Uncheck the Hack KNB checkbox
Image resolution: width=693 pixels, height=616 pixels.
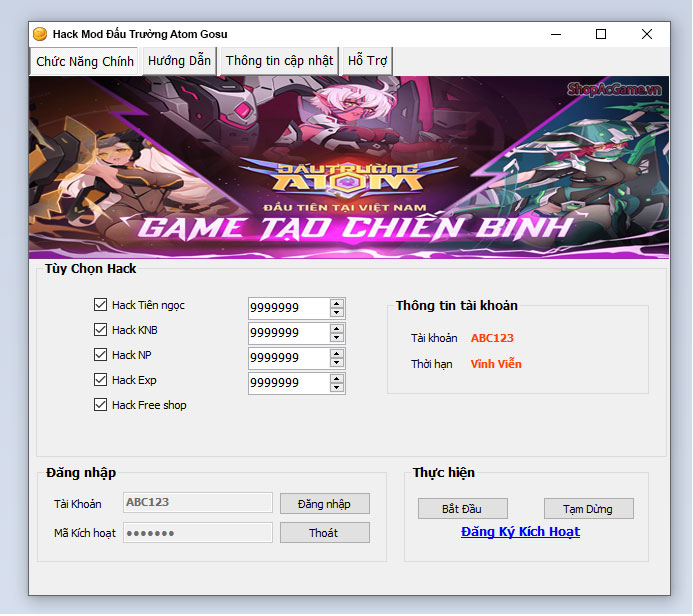click(x=100, y=330)
